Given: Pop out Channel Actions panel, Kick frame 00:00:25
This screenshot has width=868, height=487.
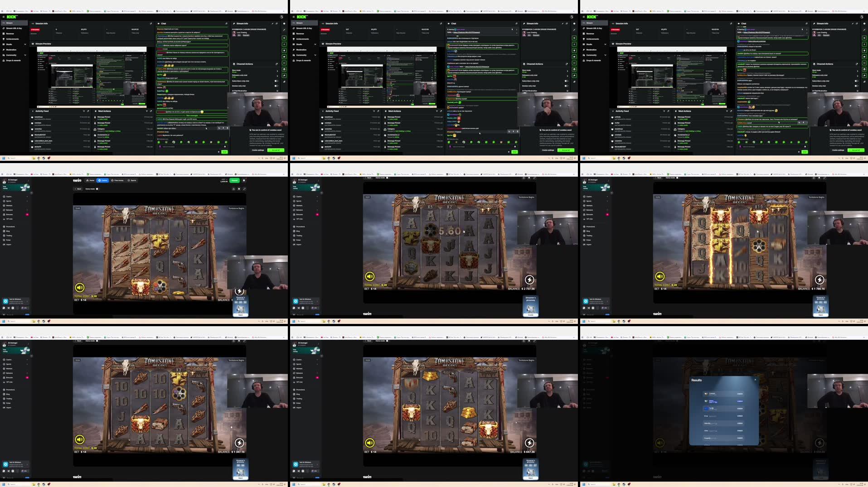Looking at the screenshot, I should [276, 64].
